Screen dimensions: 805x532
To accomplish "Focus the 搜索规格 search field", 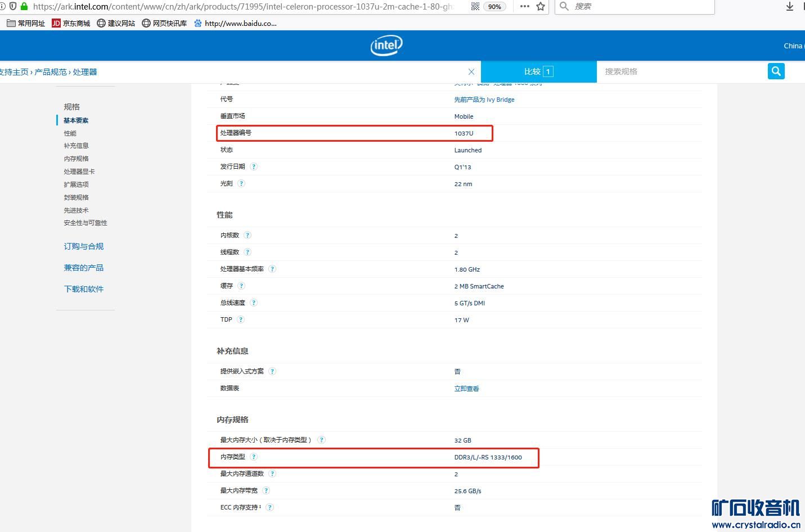I will [x=681, y=72].
